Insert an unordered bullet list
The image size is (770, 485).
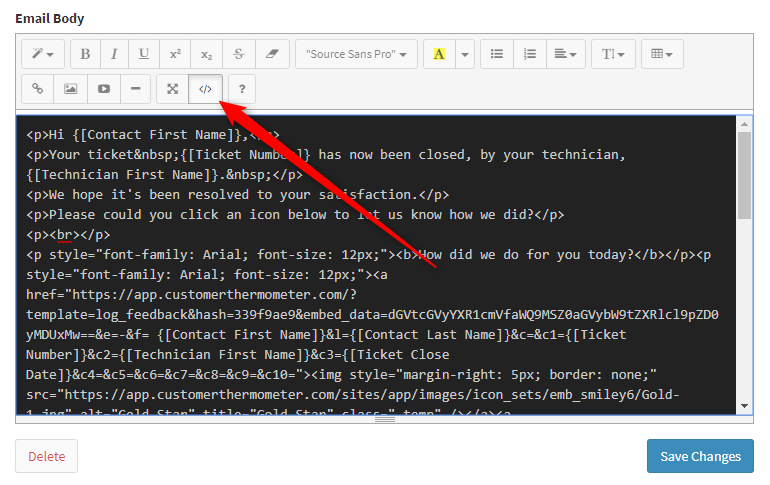(497, 54)
